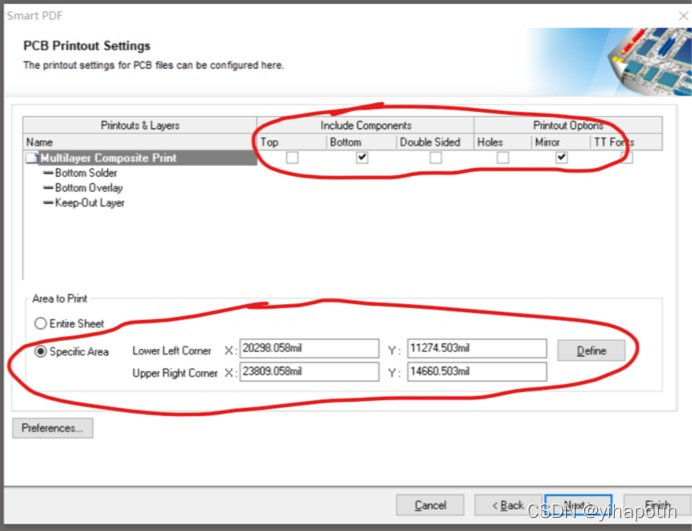Enable the TT Fonts checkbox
The image size is (692, 531).
[x=627, y=158]
